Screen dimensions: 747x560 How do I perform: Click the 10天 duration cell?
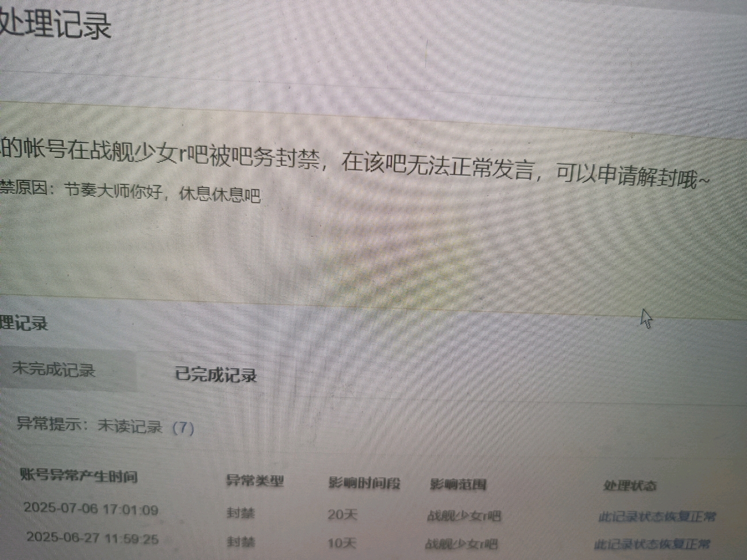(x=342, y=543)
